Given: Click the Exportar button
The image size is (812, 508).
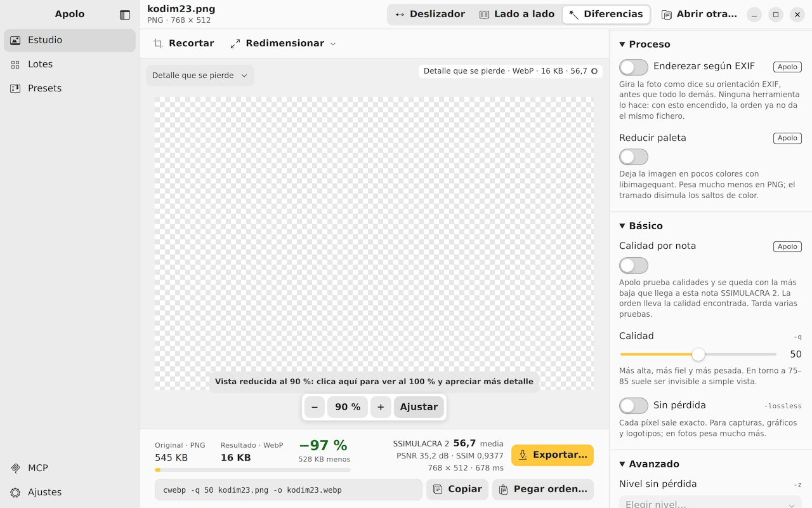Looking at the screenshot, I should point(553,455).
